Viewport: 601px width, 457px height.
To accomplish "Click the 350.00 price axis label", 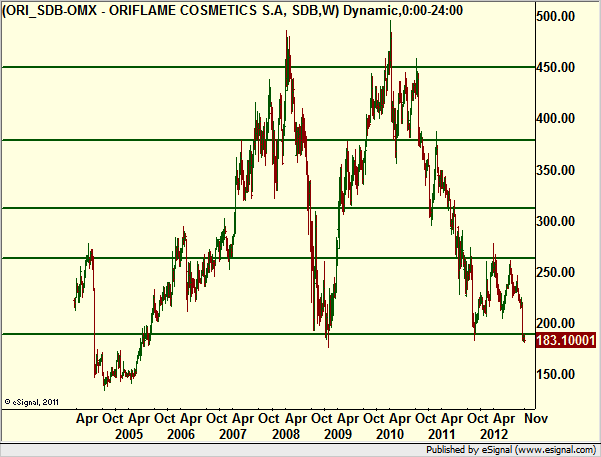I will point(556,170).
